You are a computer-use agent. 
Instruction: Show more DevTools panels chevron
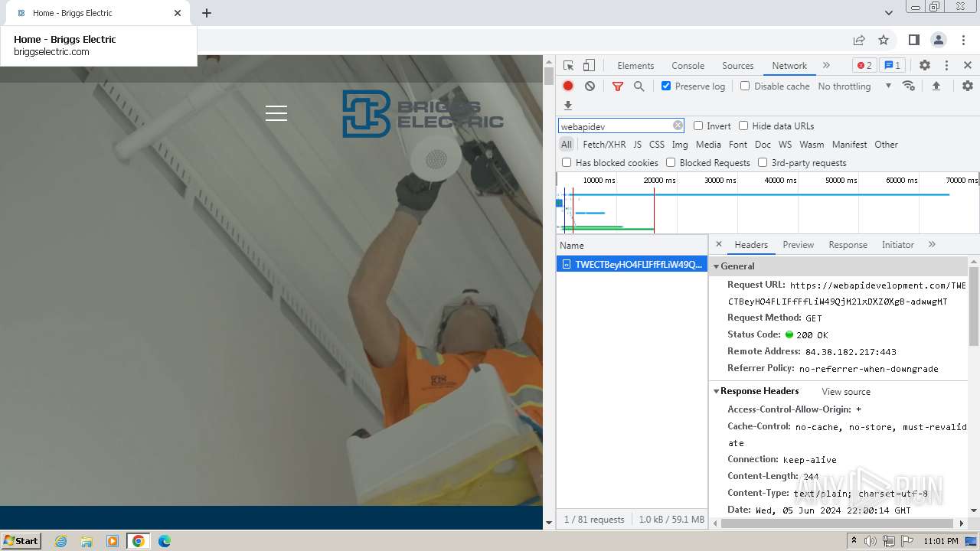[826, 65]
